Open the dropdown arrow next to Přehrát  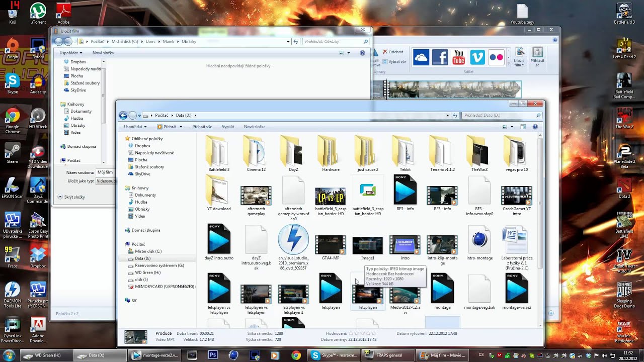(x=181, y=127)
